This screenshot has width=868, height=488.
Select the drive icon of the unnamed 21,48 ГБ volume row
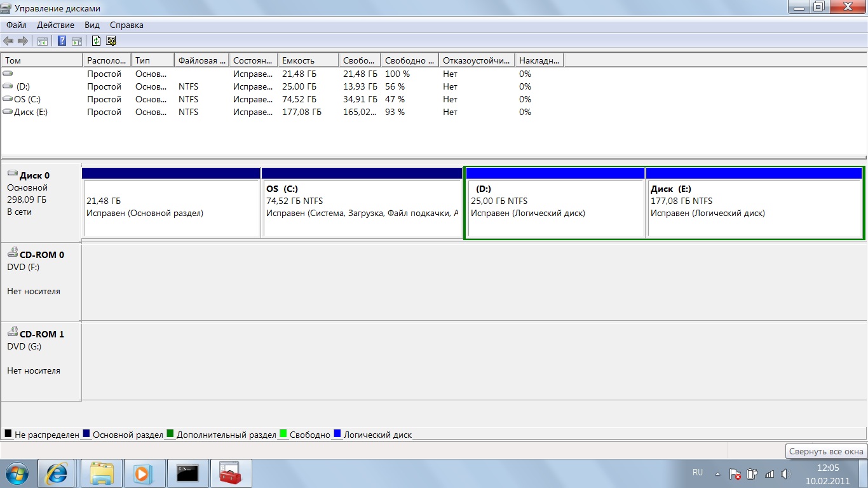pos(8,74)
